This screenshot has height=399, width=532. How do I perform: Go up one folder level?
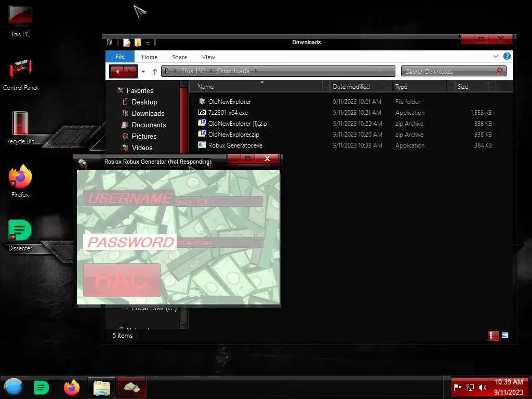point(155,72)
